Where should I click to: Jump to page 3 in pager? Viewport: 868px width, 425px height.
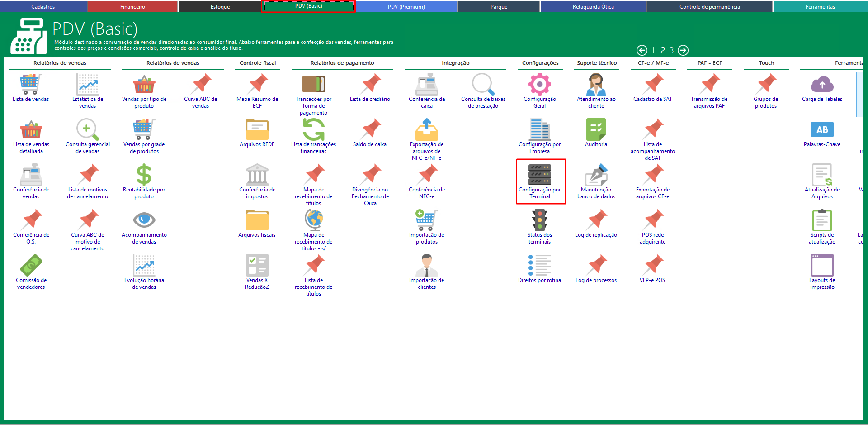(x=672, y=50)
